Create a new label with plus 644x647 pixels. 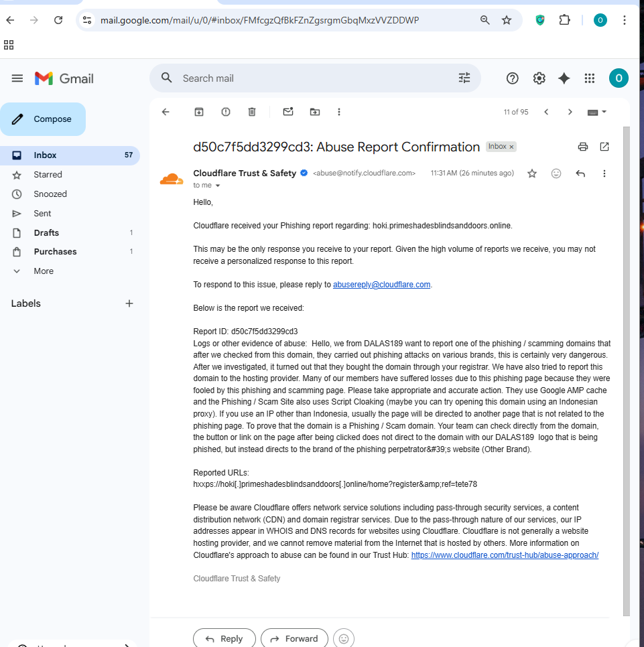pos(129,303)
